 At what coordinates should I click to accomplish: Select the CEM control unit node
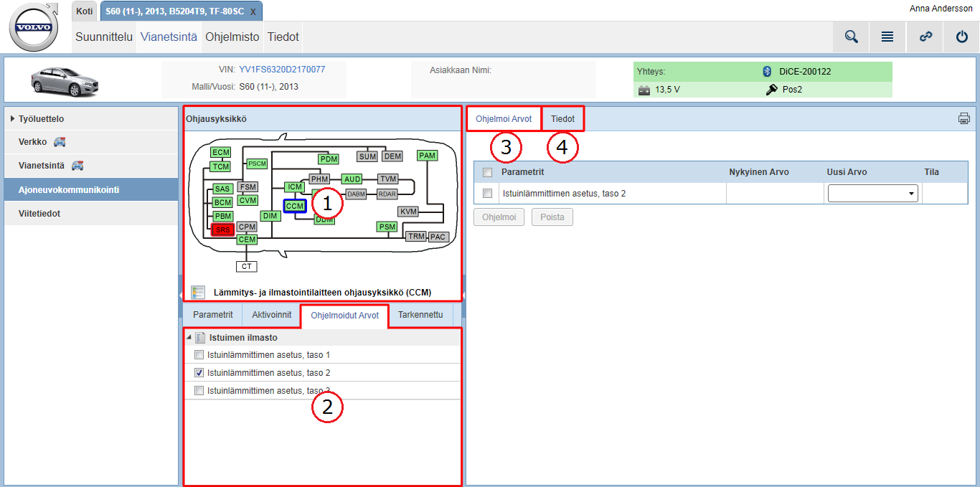tap(247, 240)
